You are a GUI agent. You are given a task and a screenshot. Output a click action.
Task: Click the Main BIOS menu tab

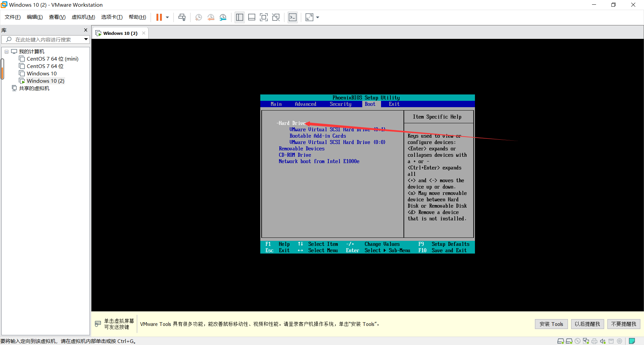[276, 104]
